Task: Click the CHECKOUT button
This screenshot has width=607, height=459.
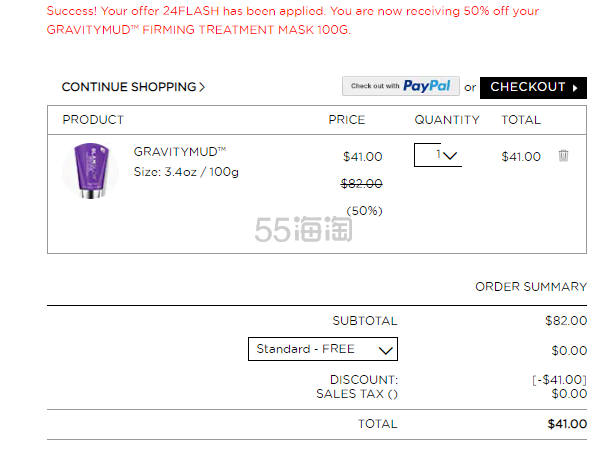Action: pos(533,88)
